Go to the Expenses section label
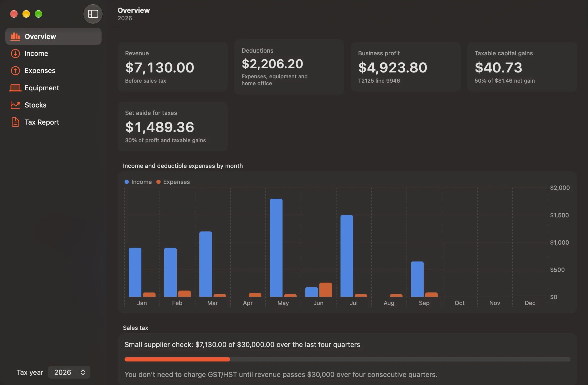This screenshot has width=588, height=385. [40, 71]
